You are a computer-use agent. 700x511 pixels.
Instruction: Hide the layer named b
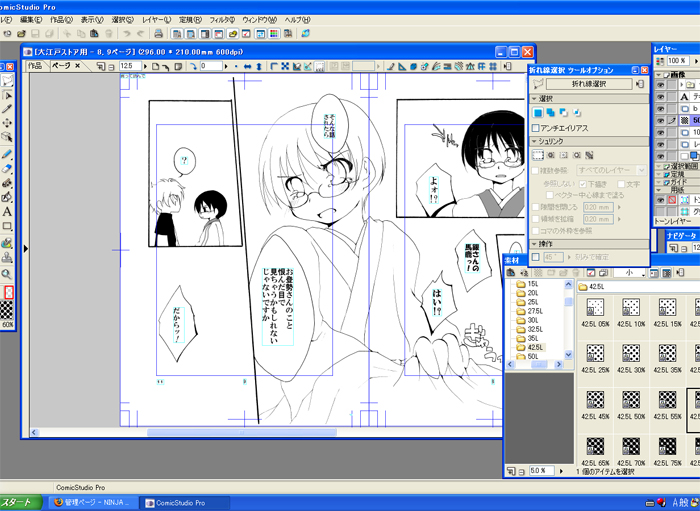tap(660, 109)
